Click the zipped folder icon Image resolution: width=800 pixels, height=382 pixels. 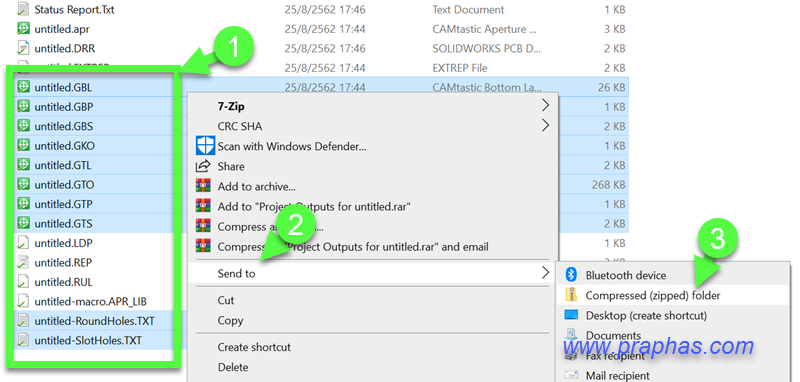click(x=571, y=295)
